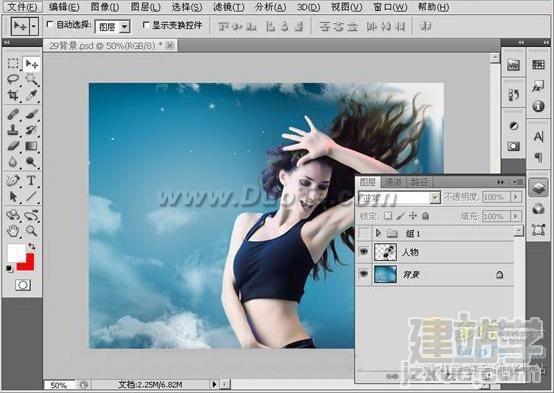Select the Brush tool

click(x=31, y=115)
